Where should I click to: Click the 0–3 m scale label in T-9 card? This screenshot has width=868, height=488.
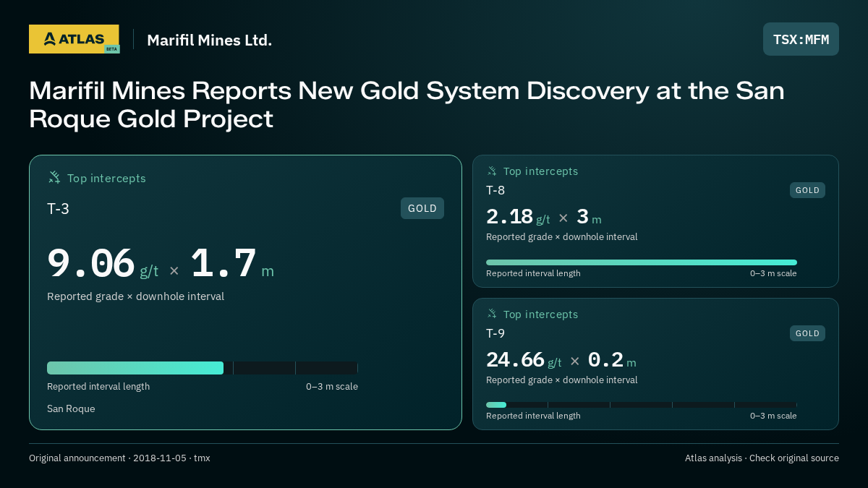pyautogui.click(x=773, y=416)
